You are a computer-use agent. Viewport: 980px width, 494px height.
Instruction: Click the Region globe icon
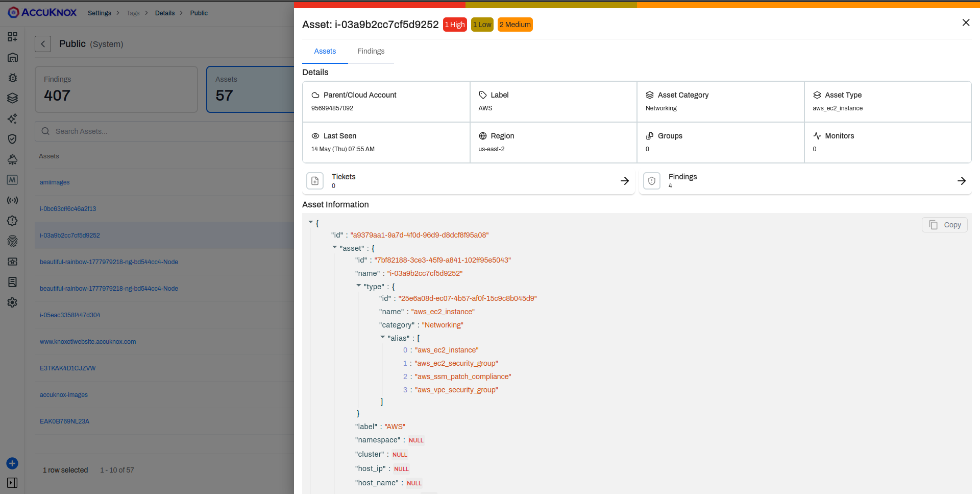pos(483,136)
